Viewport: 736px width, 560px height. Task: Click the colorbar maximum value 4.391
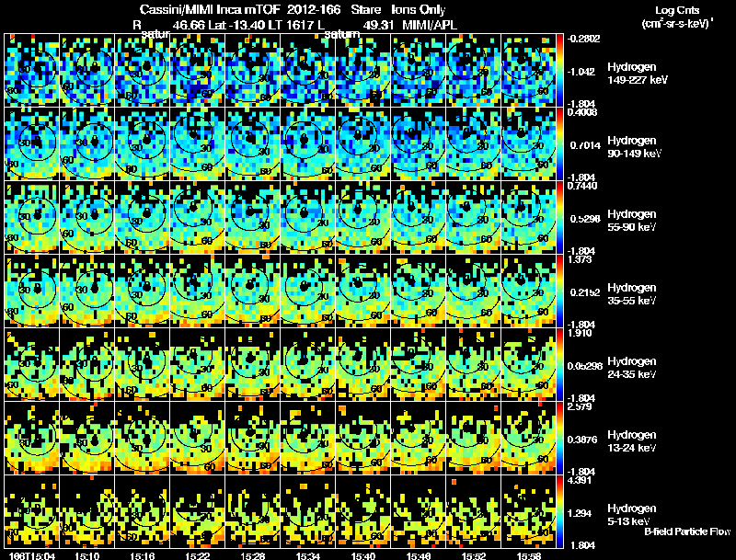580,480
